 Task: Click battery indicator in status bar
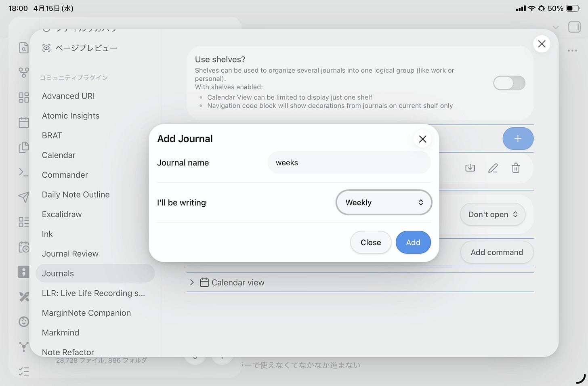tap(572, 8)
